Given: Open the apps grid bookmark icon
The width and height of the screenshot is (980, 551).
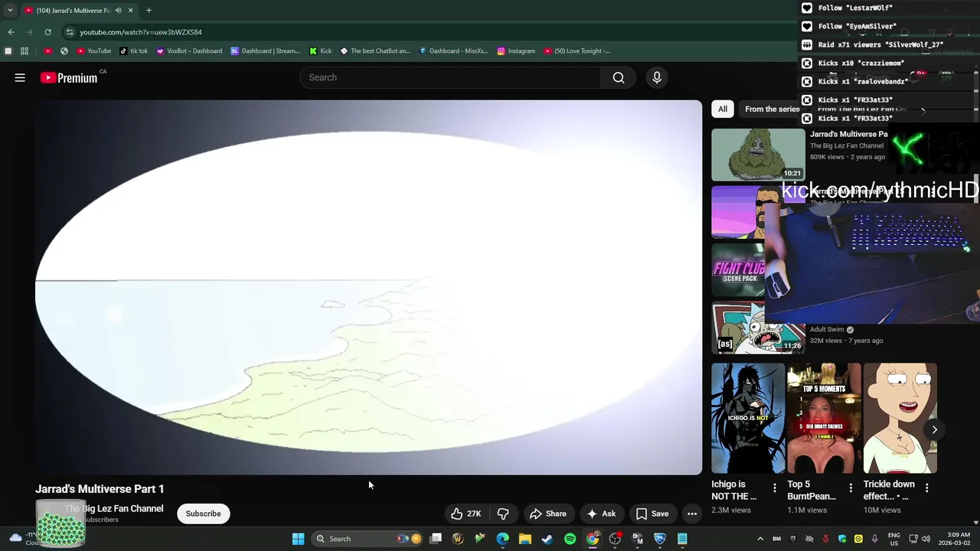Looking at the screenshot, I should click(x=24, y=51).
